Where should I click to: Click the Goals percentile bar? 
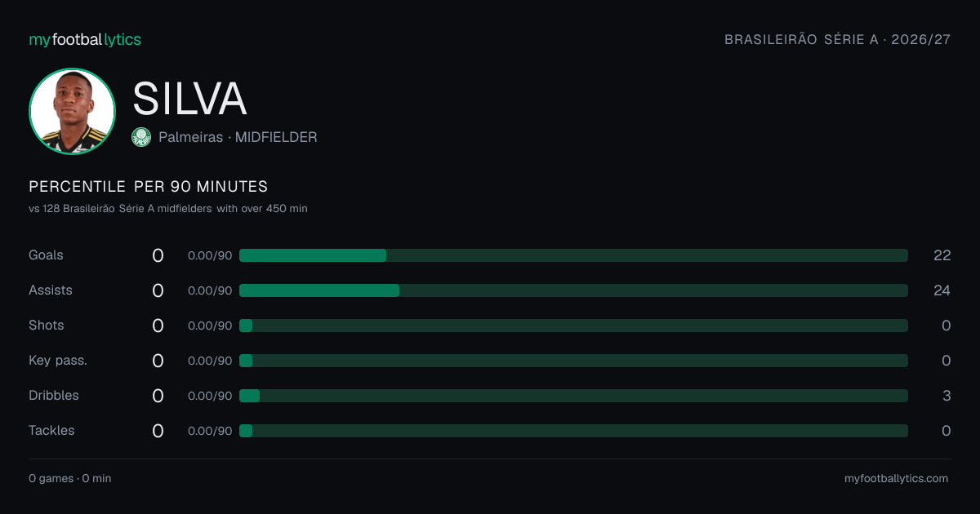(573, 255)
